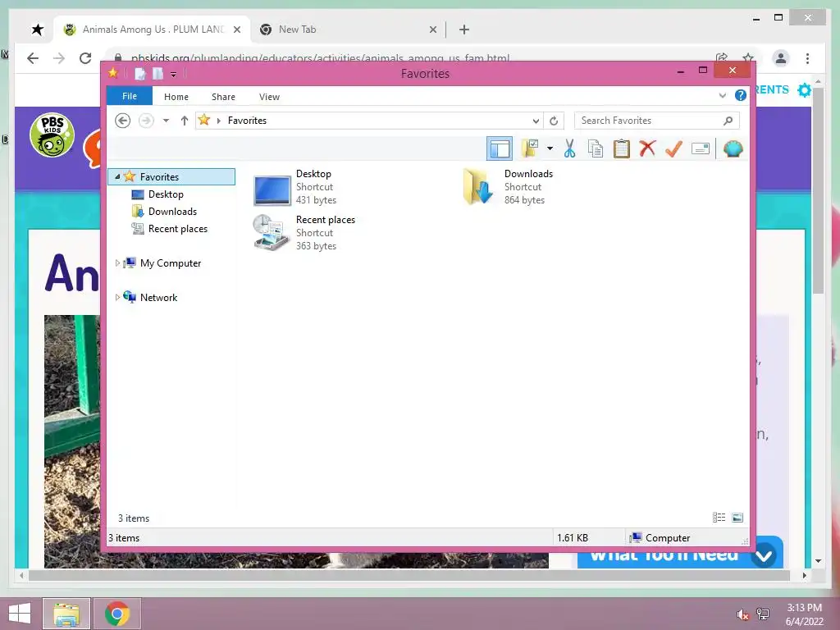840x630 pixels.
Task: Click the PBS Kids logo
Action: tap(52, 135)
